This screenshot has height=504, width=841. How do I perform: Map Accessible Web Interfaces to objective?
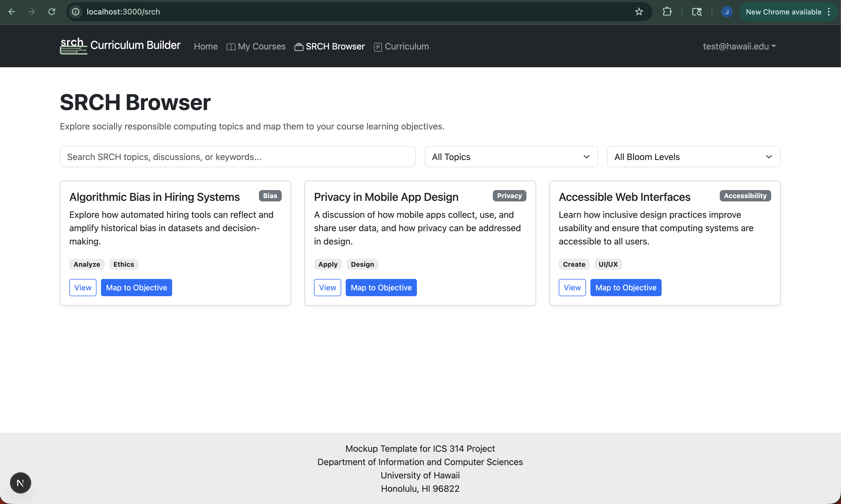click(625, 288)
